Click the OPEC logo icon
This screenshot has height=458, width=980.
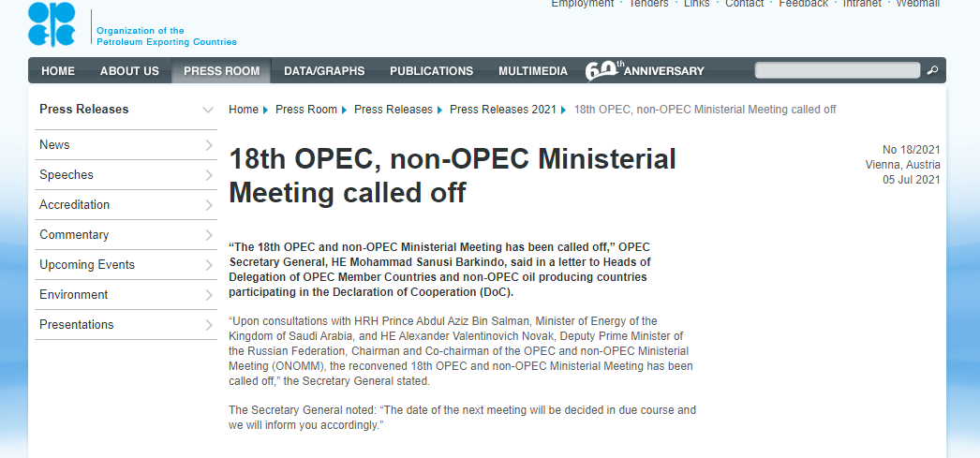[x=51, y=24]
